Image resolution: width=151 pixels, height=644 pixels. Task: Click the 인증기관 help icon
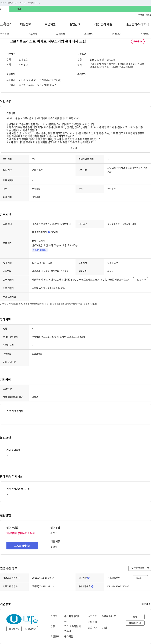point(88,578)
